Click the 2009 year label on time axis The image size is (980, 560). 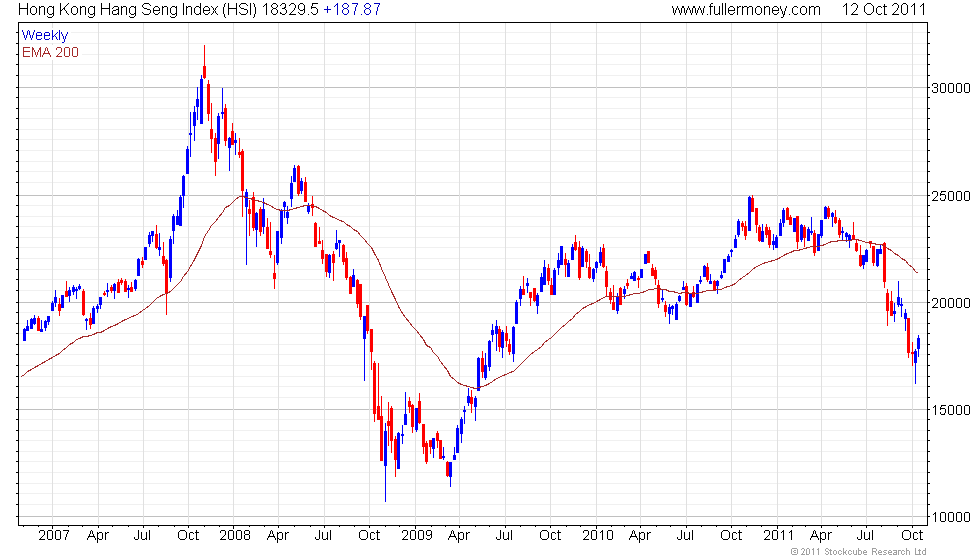pyautogui.click(x=416, y=536)
